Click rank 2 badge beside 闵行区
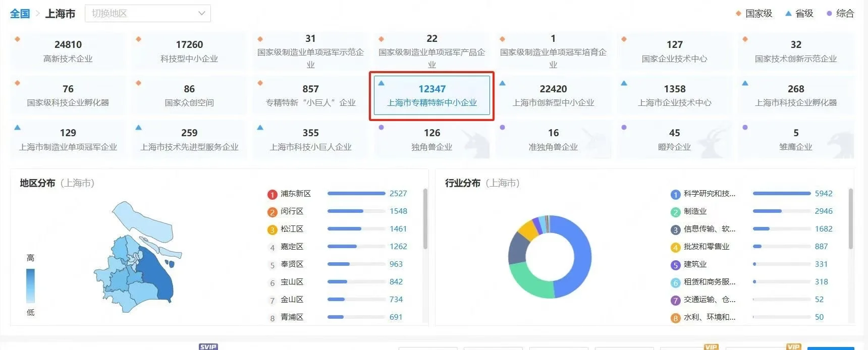The image size is (868, 350). coord(273,212)
